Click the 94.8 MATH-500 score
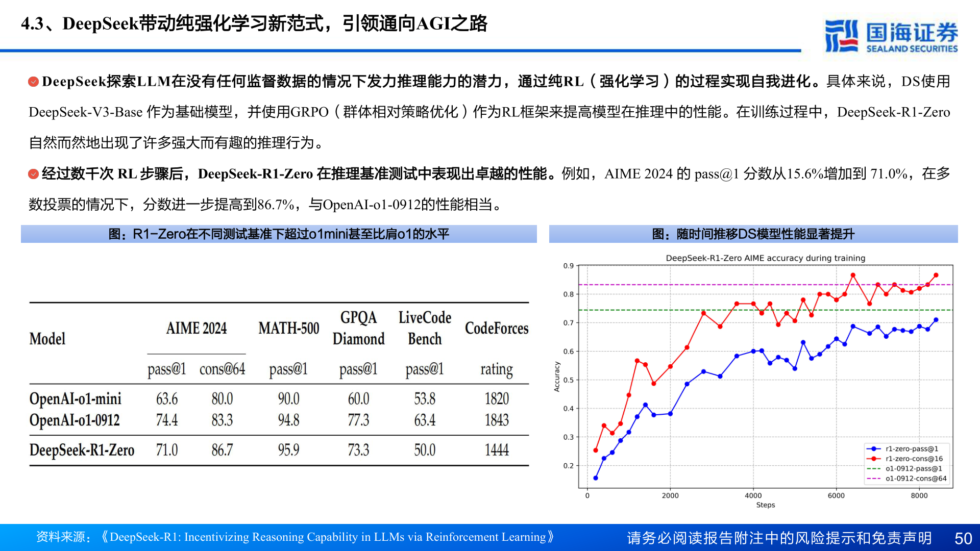Screen dimensions: 980x551 point(289,420)
